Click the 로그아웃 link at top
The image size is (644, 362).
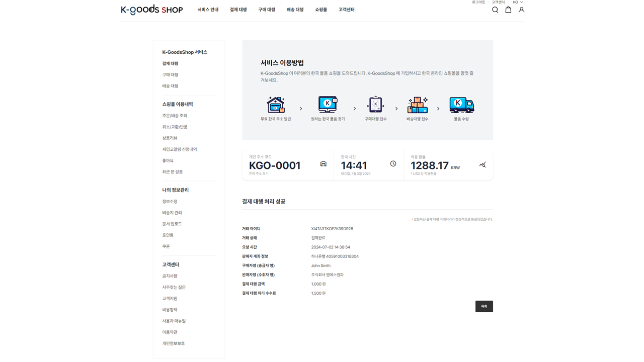coord(478,3)
